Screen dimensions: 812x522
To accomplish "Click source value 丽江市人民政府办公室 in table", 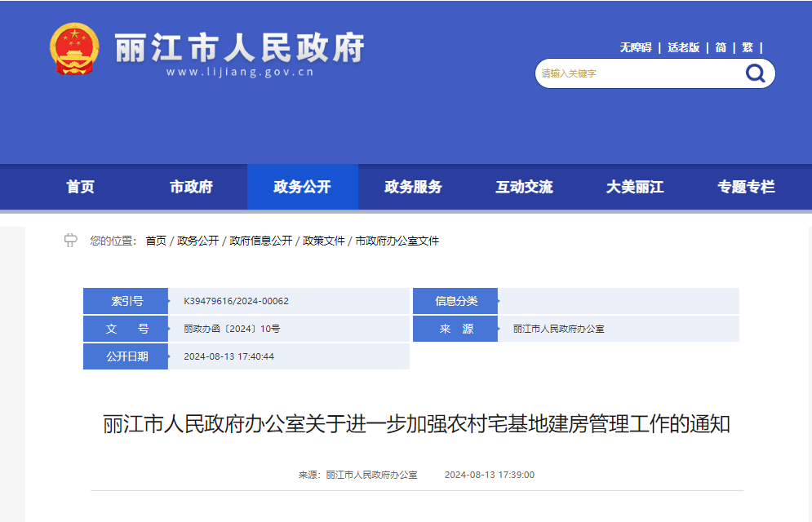I will point(559,329).
